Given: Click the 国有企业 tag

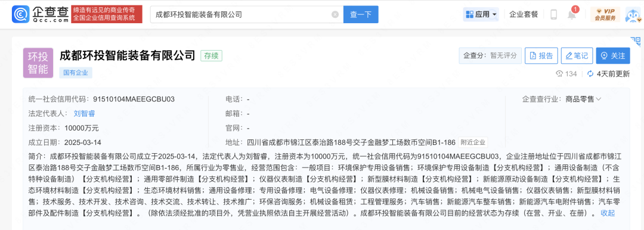Looking at the screenshot, I should pyautogui.click(x=76, y=73).
